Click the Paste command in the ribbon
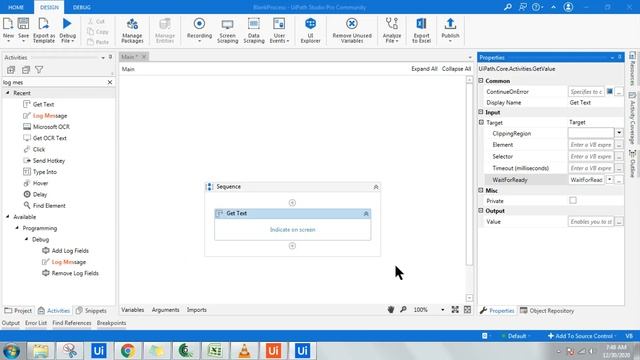This screenshot has width=640, height=360. coord(98,42)
